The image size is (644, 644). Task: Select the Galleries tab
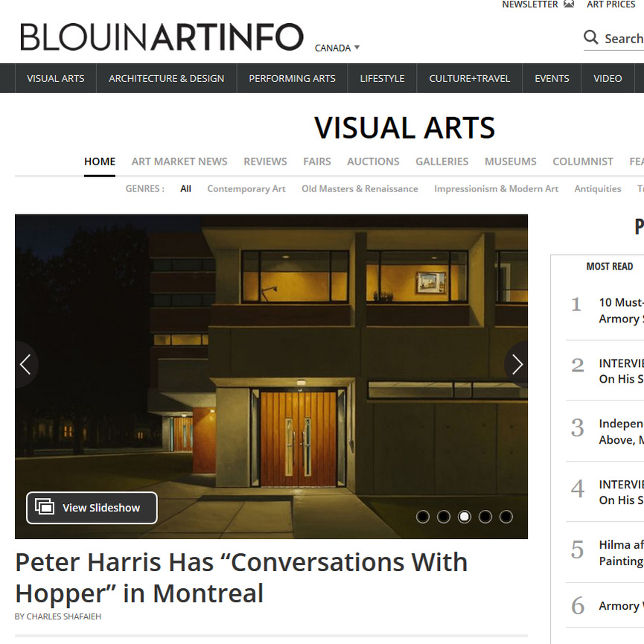442,162
